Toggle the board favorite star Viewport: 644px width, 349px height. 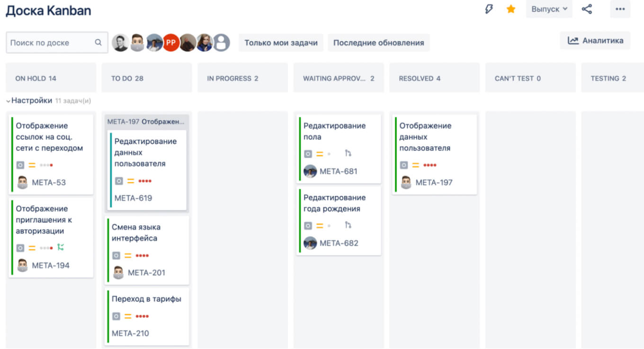[510, 9]
